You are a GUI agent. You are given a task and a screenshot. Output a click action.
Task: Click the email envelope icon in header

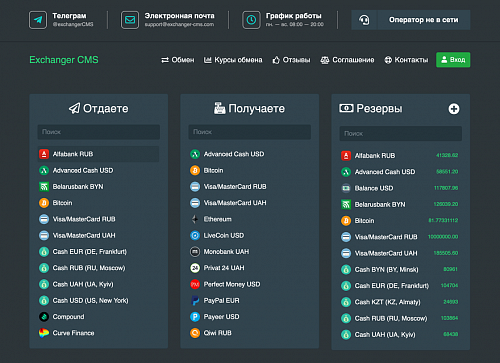click(x=130, y=20)
